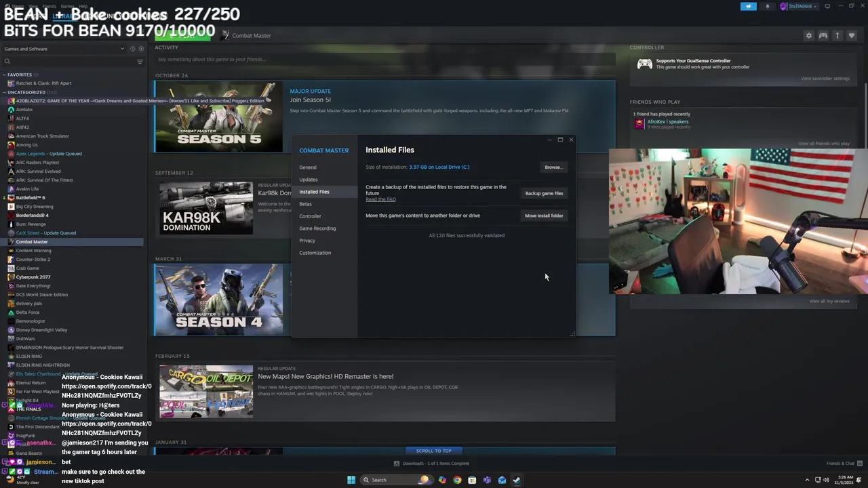Select American Truck Simulator in library
This screenshot has height=488, width=868.
[x=42, y=136]
